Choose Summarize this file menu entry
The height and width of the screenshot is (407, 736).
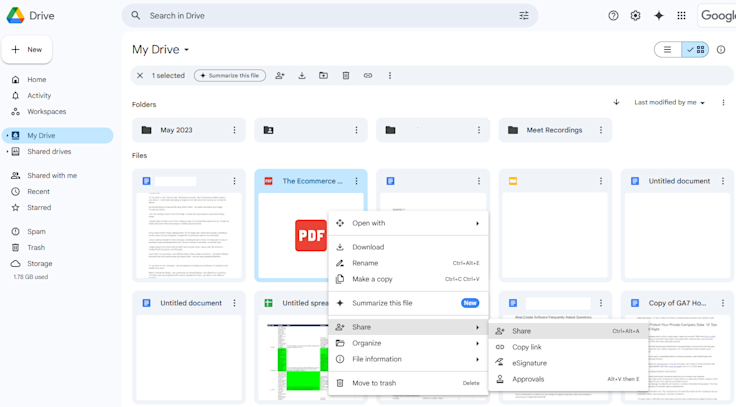(x=408, y=303)
